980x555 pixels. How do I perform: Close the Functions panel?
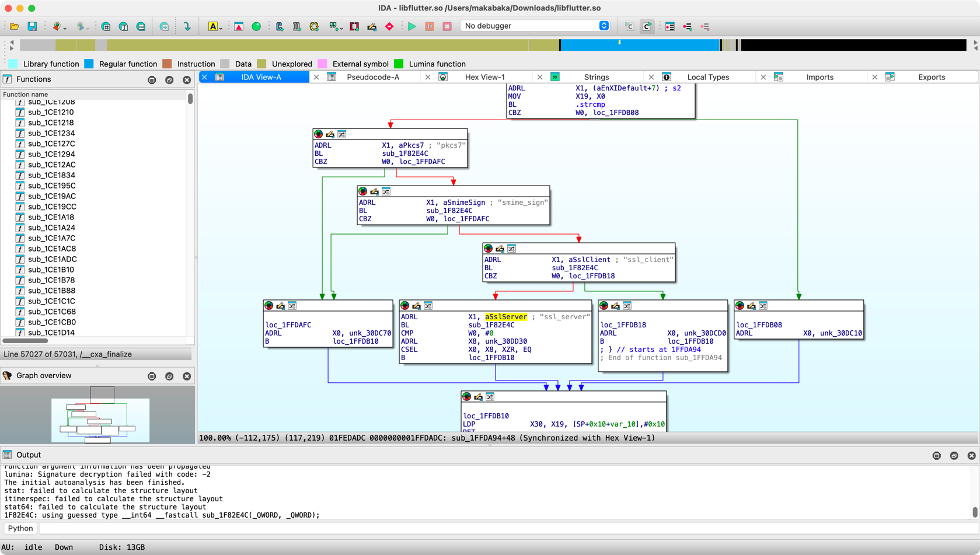pyautogui.click(x=187, y=79)
